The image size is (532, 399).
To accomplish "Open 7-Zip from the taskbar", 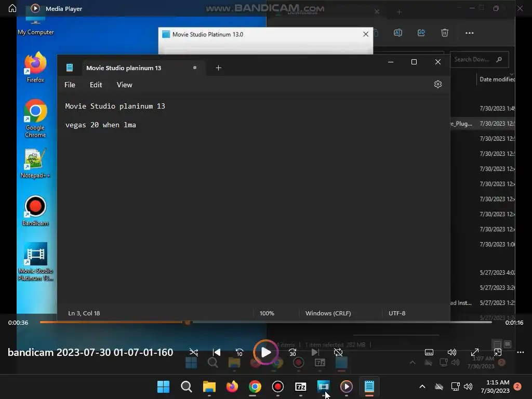I will point(301,387).
